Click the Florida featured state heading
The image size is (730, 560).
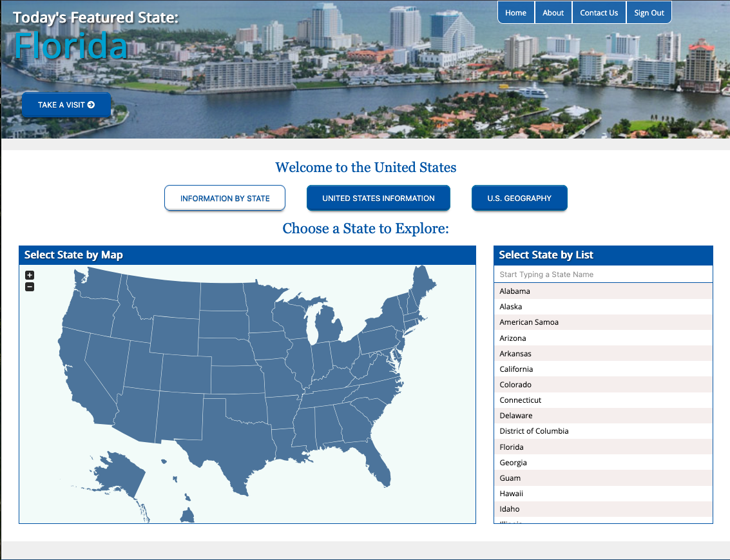(71, 46)
